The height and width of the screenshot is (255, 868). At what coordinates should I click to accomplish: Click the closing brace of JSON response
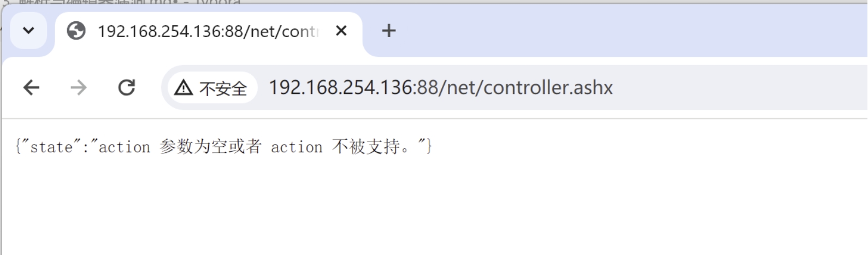pyautogui.click(x=429, y=146)
